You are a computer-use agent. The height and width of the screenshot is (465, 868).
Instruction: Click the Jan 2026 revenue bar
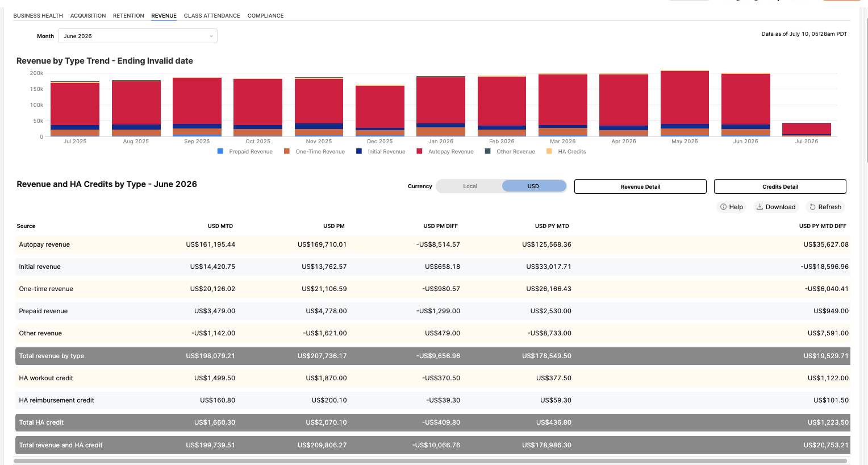point(441,106)
